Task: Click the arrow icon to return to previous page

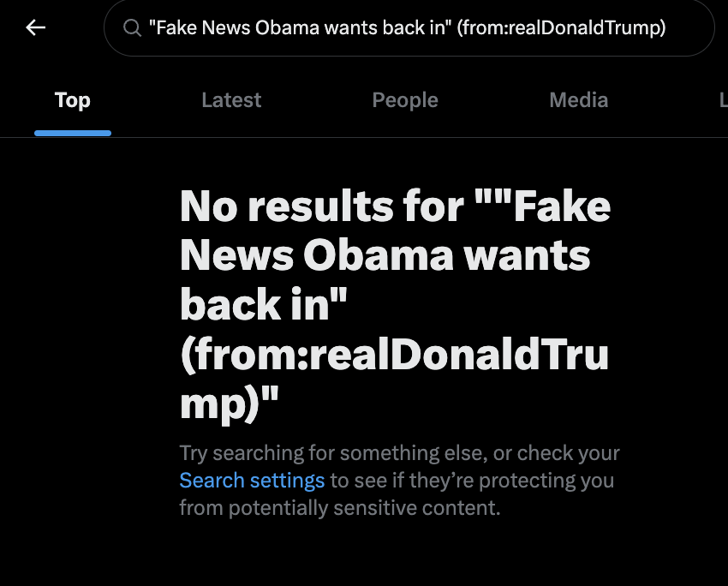Action: click(x=34, y=27)
